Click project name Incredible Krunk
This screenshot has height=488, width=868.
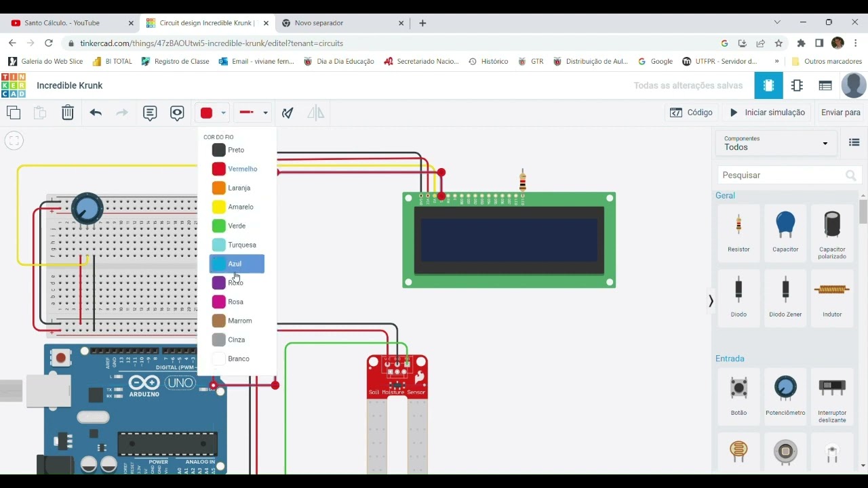coord(70,85)
